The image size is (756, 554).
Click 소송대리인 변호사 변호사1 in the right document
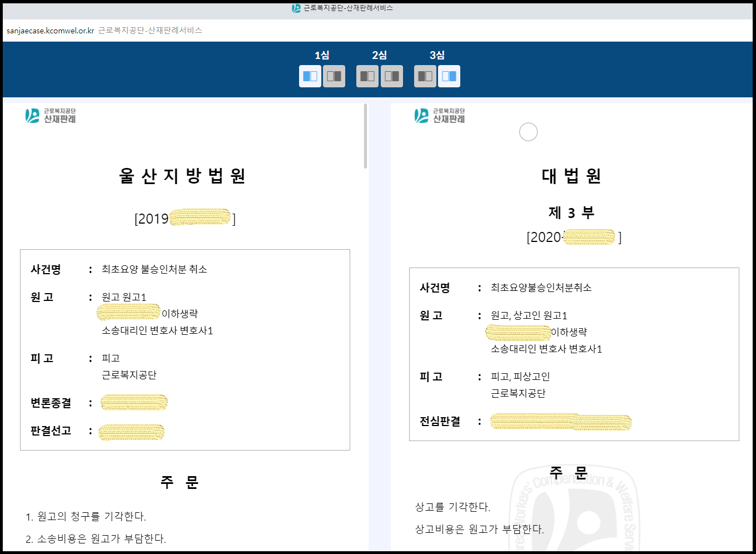click(x=546, y=349)
